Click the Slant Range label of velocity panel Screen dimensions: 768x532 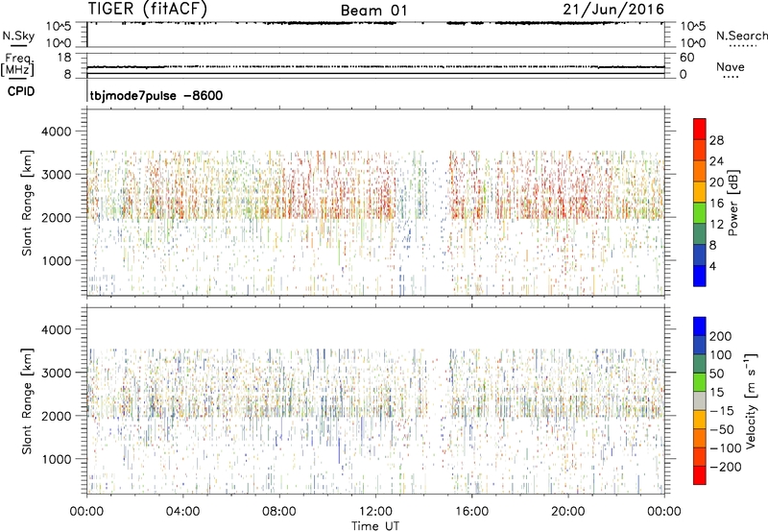27,401
